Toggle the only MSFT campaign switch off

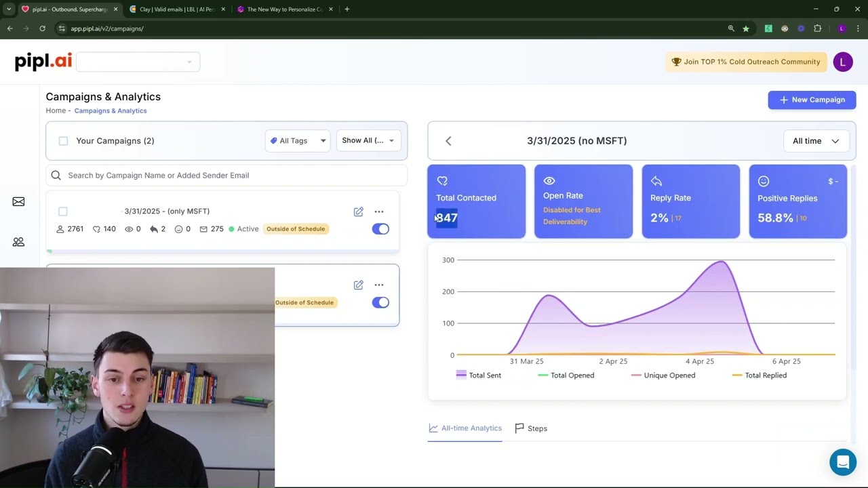[380, 229]
